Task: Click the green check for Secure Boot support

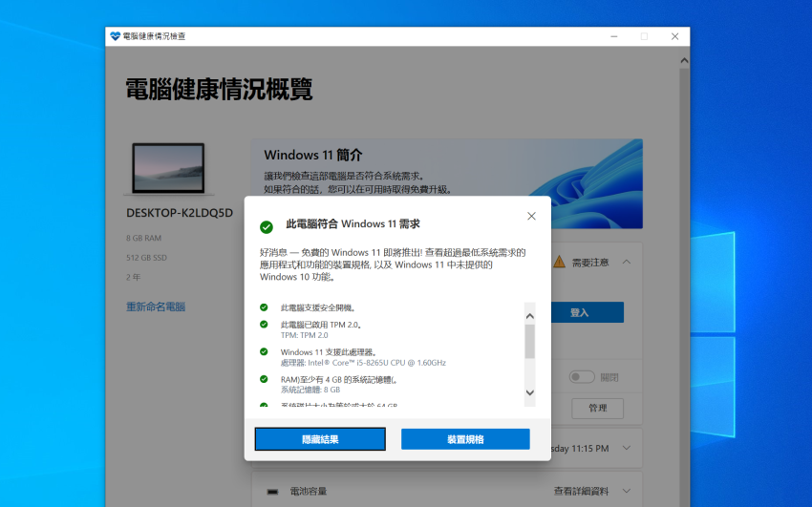Action: click(264, 307)
